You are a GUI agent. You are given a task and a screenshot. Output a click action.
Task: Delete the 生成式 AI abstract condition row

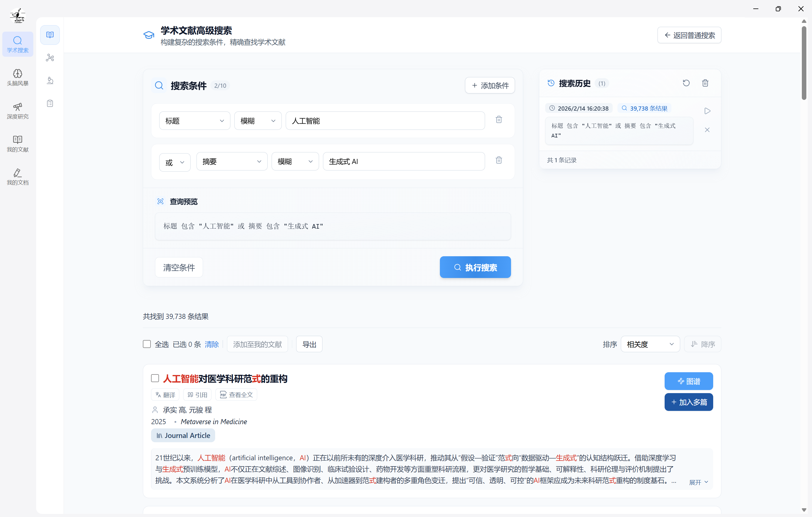click(499, 160)
